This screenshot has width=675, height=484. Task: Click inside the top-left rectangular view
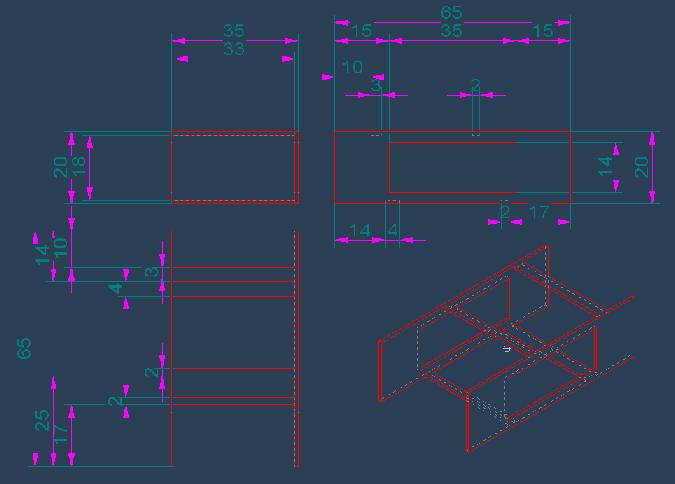[x=233, y=167]
